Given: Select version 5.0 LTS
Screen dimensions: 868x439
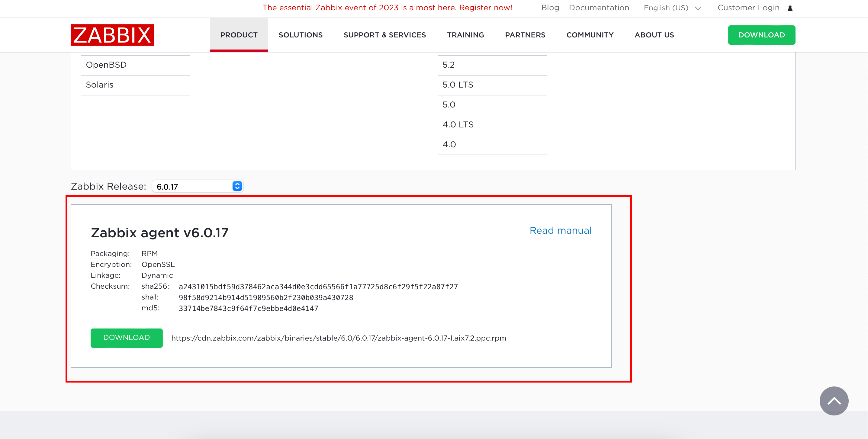Looking at the screenshot, I should click(x=492, y=85).
